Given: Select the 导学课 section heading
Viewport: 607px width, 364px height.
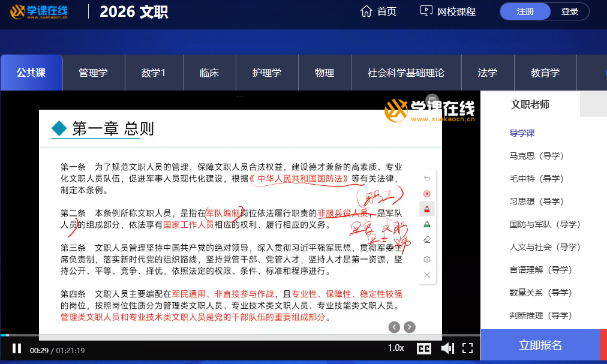Looking at the screenshot, I should pos(522,133).
